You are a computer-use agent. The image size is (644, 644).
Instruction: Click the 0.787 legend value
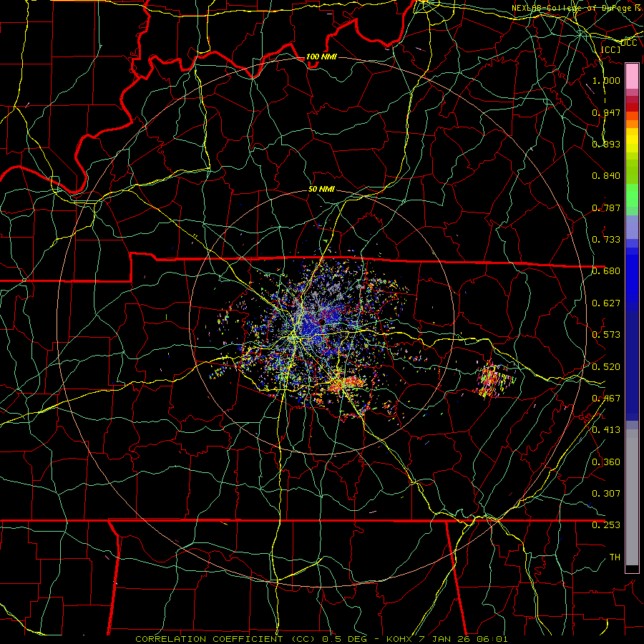(606, 208)
